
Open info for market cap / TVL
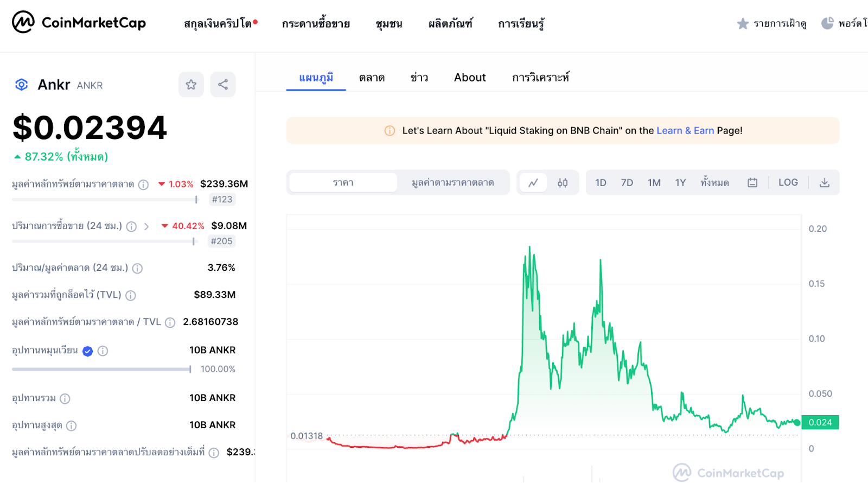point(170,322)
